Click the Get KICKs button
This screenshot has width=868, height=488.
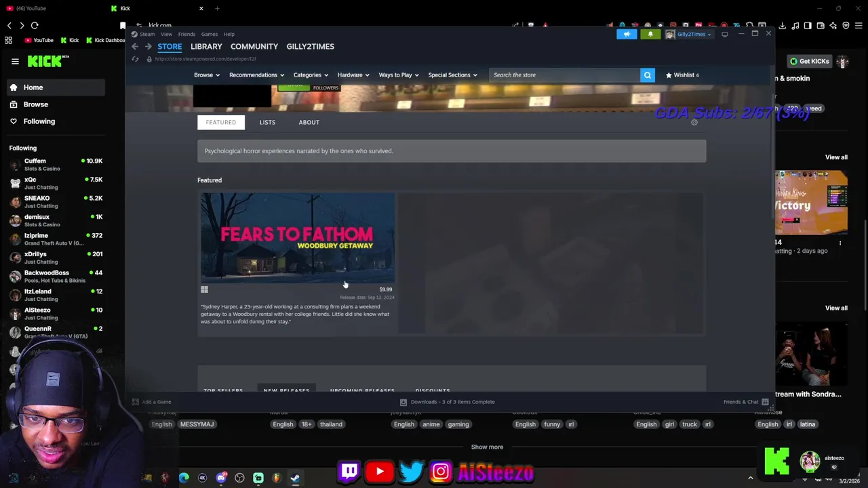click(x=809, y=62)
